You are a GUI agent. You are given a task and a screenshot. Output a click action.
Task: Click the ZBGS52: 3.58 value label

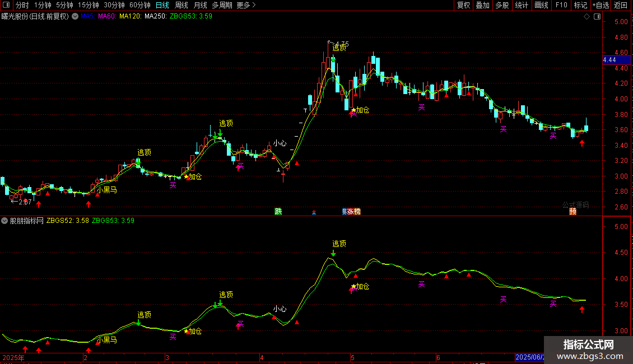coord(67,221)
